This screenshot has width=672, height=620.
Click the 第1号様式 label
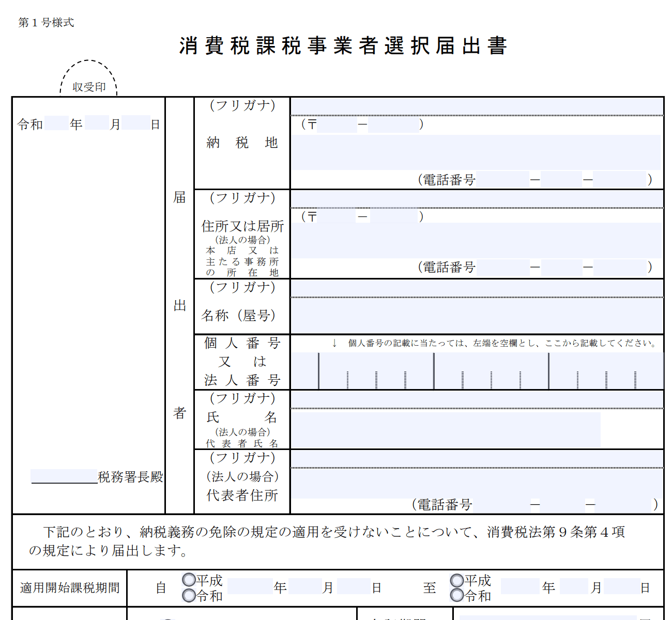46,22
